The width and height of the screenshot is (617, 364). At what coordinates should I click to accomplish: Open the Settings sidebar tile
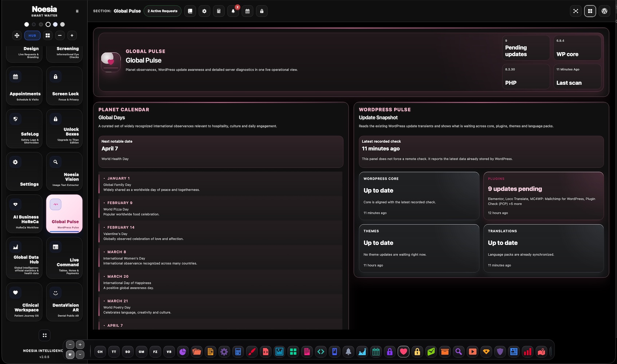click(x=24, y=171)
